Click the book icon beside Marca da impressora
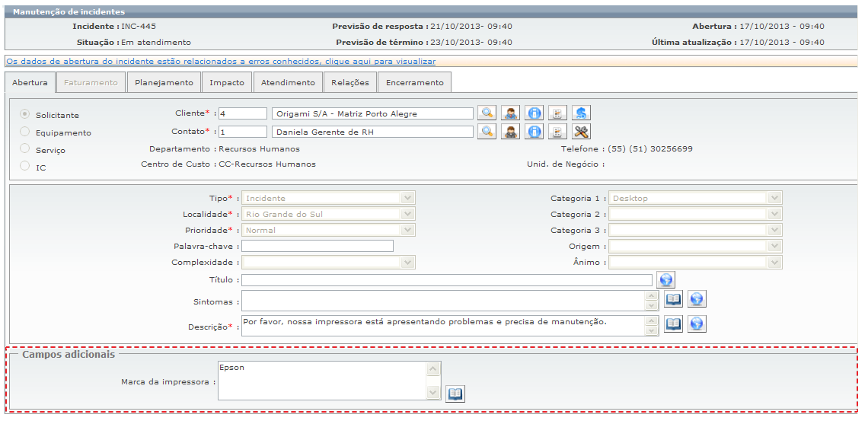This screenshot has width=868, height=424. (x=455, y=394)
